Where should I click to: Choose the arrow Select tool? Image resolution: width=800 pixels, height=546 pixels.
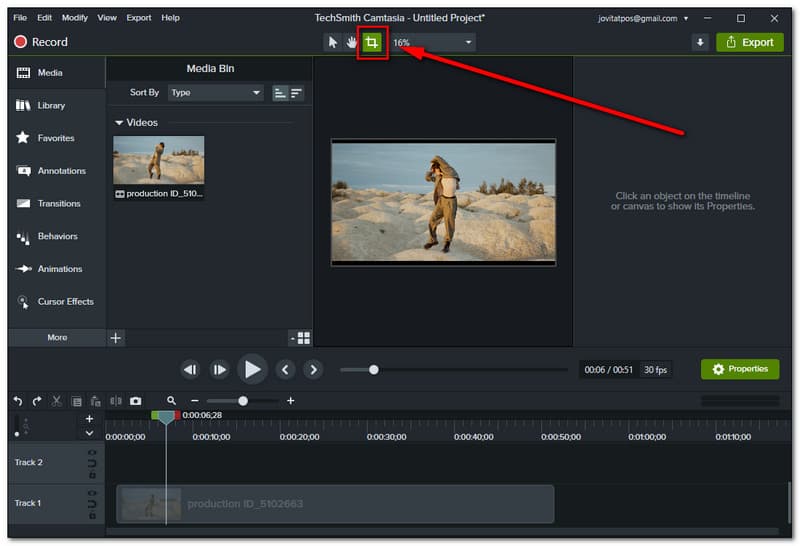pos(333,43)
